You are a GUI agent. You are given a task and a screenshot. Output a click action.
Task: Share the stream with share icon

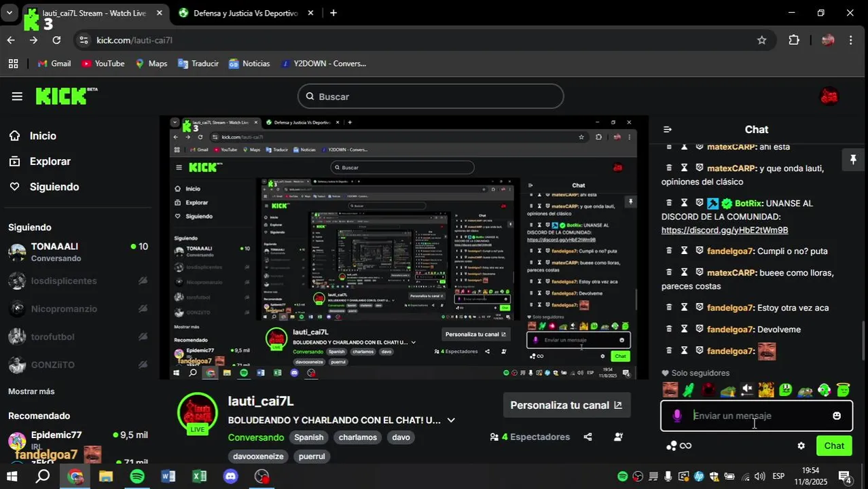(588, 437)
